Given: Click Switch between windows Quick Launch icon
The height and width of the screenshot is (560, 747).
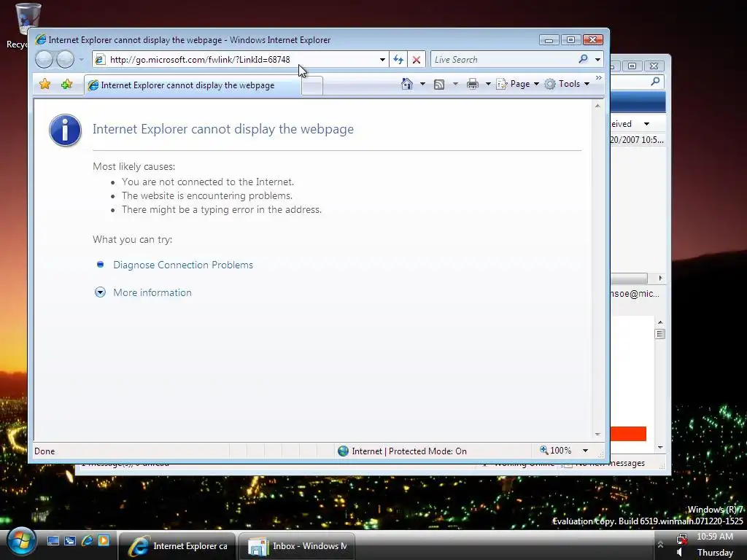Looking at the screenshot, I should pyautogui.click(x=70, y=540).
